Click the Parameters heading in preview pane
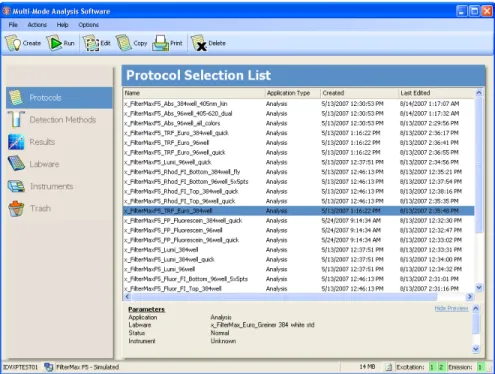495x374 pixels. click(x=146, y=309)
